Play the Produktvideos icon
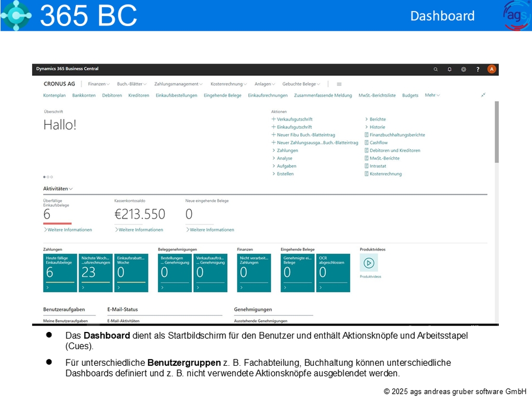 pyautogui.click(x=369, y=263)
